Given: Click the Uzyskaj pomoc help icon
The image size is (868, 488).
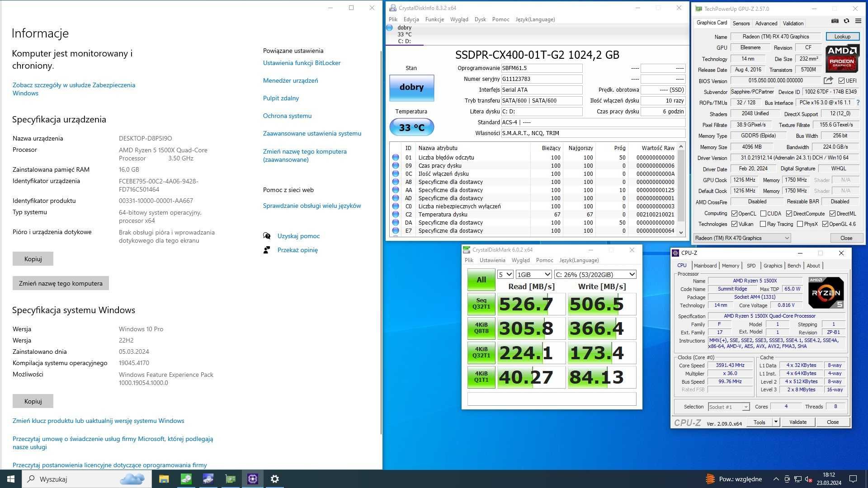Looking at the screenshot, I should [267, 236].
